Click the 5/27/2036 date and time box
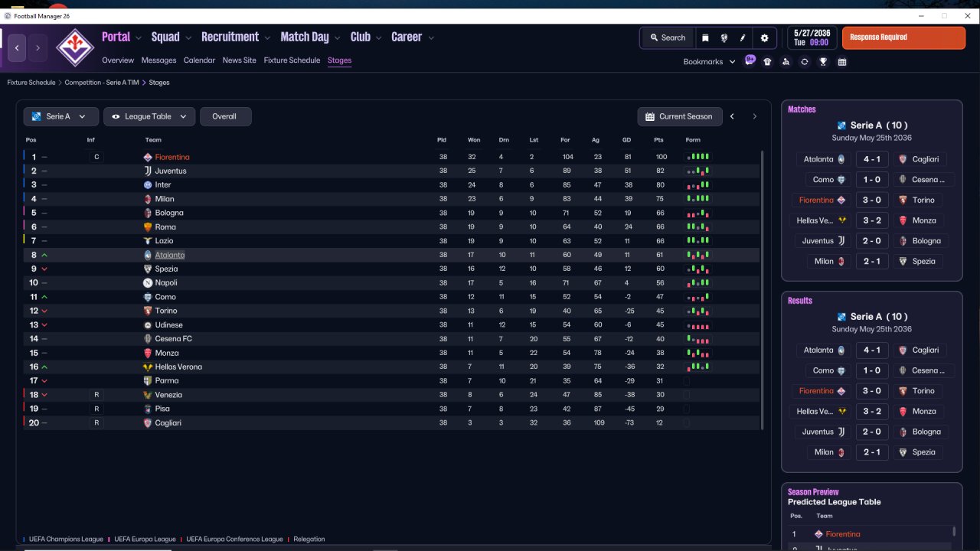 [812, 37]
